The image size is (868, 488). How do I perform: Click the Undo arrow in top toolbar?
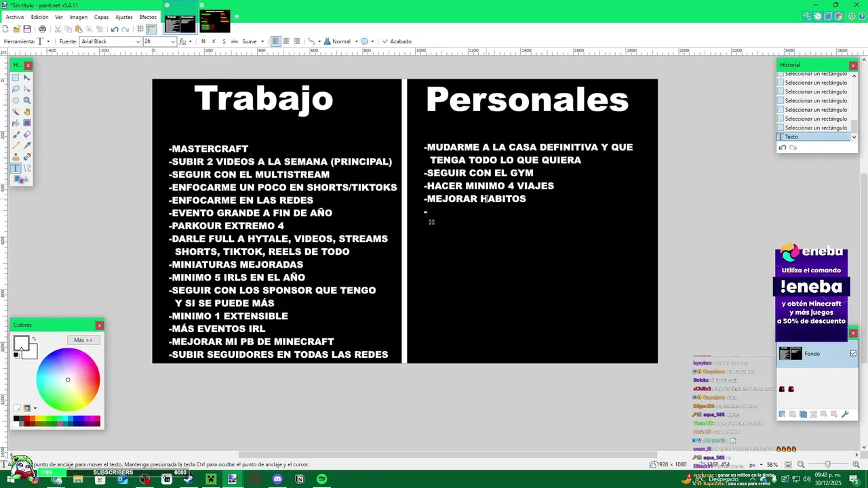click(x=115, y=29)
